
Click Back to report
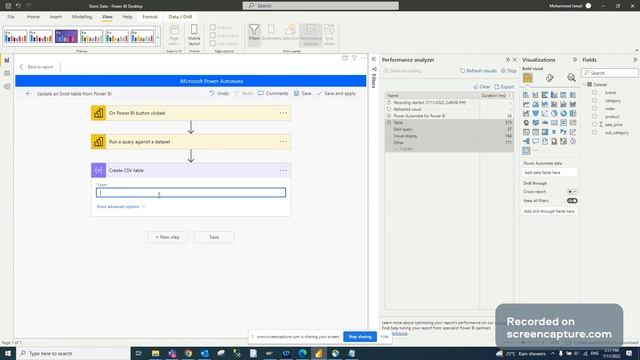[37, 67]
